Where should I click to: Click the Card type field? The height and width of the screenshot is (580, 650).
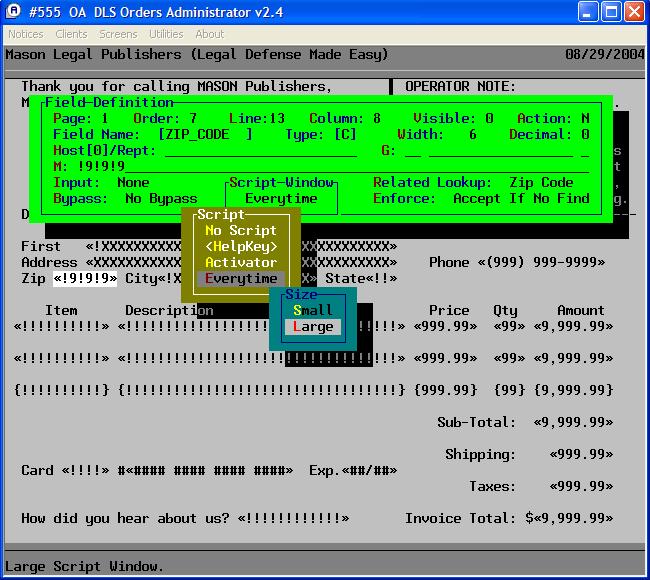pos(85,471)
